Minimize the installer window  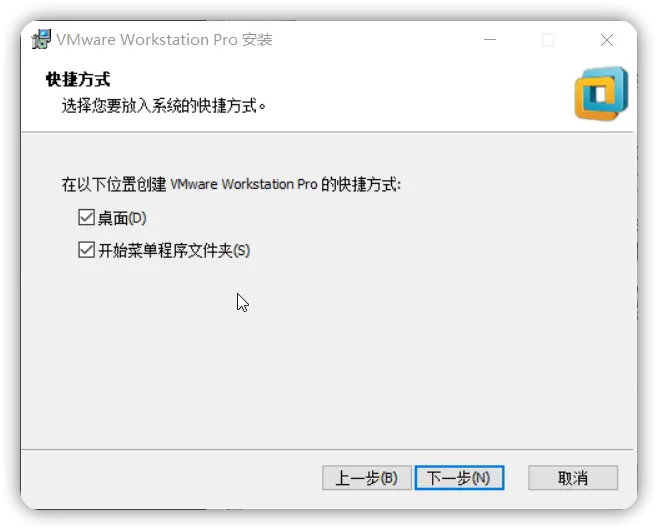pos(490,40)
